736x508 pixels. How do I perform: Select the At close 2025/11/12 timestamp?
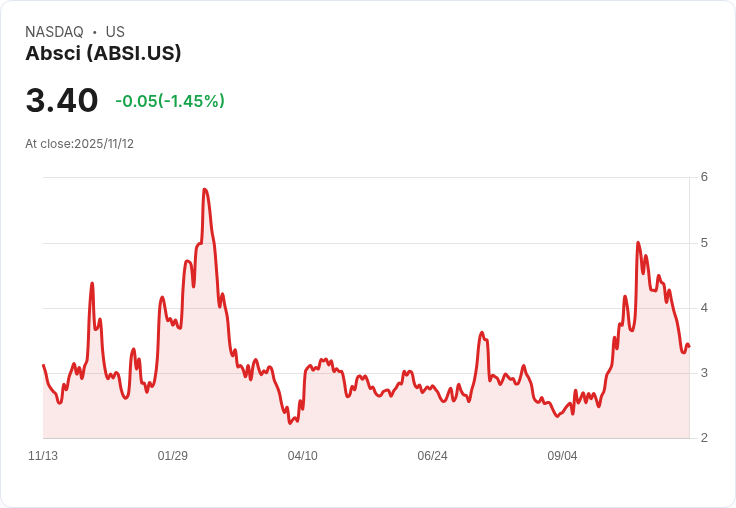[x=80, y=144]
